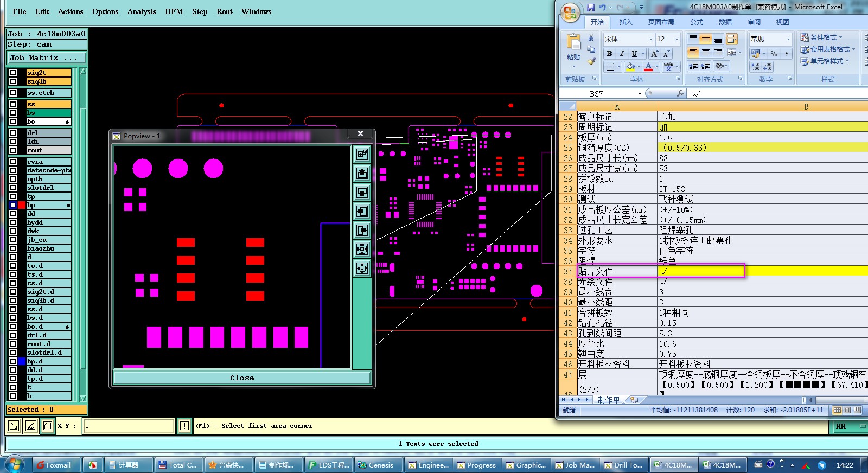
Task: Switch to the 公式 ribbon tab
Action: tap(697, 22)
